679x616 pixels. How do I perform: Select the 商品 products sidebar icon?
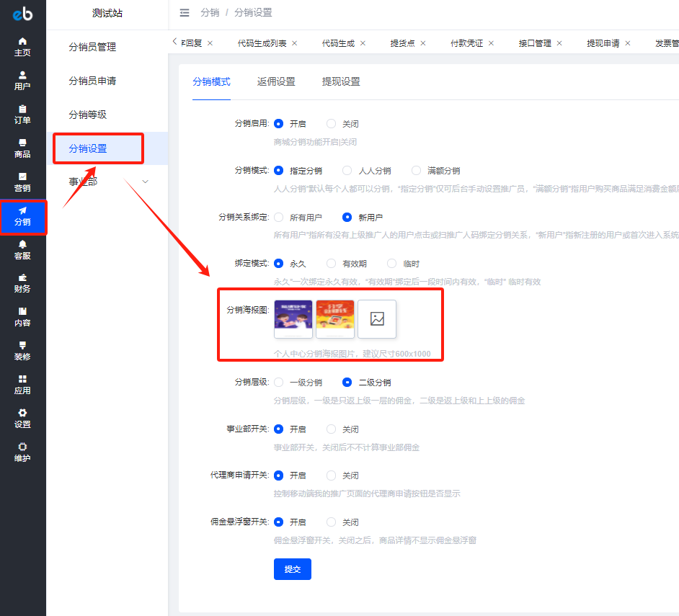coord(22,148)
